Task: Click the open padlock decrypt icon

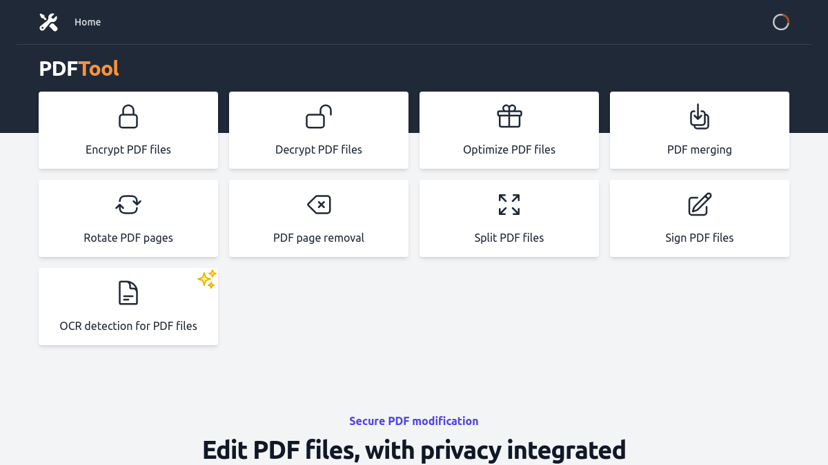Action: tap(318, 117)
